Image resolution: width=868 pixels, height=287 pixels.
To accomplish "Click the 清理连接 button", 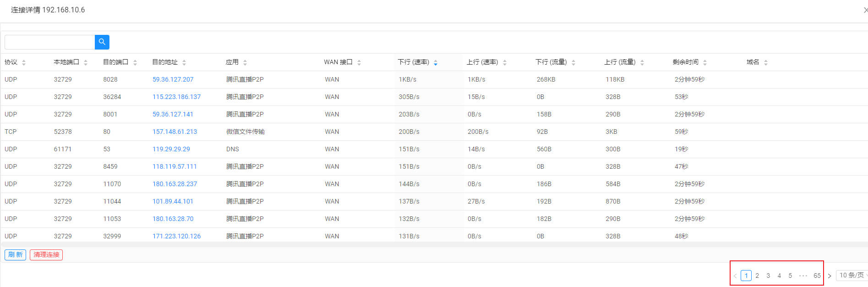I will [46, 254].
